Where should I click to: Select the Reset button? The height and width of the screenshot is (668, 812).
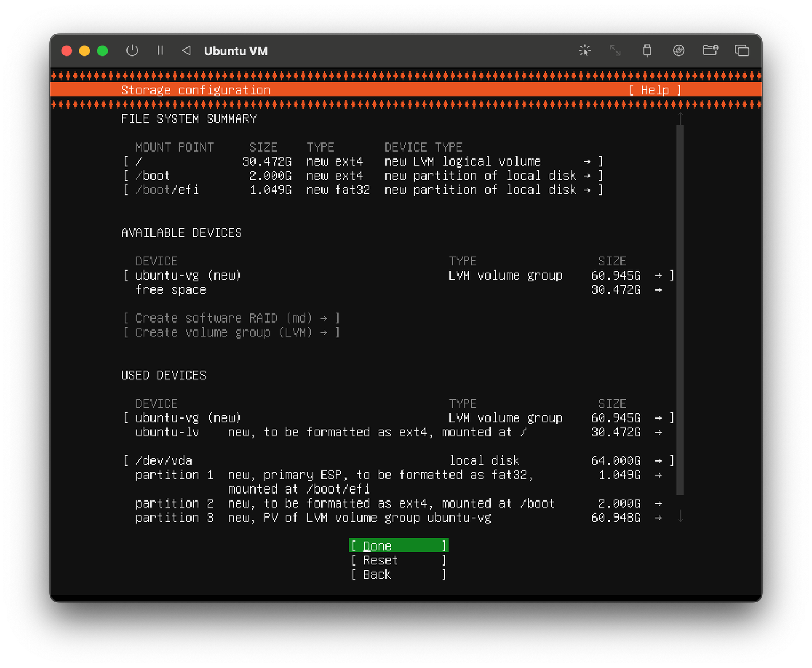click(x=399, y=560)
